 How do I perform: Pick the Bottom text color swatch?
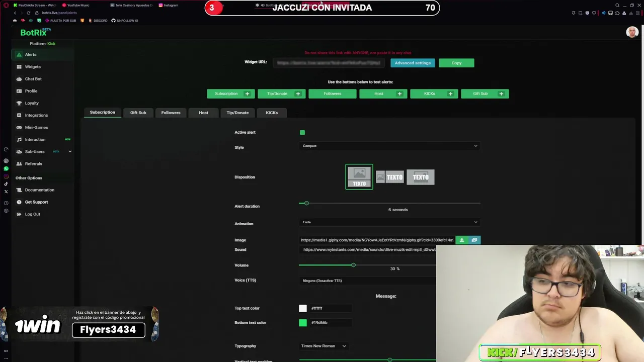click(x=303, y=323)
